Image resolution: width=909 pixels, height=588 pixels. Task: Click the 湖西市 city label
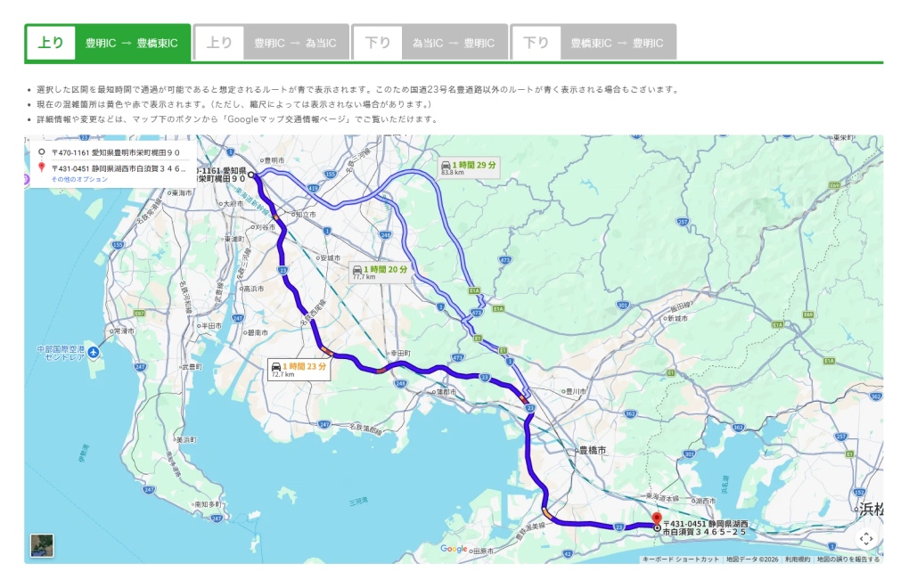[x=706, y=501]
